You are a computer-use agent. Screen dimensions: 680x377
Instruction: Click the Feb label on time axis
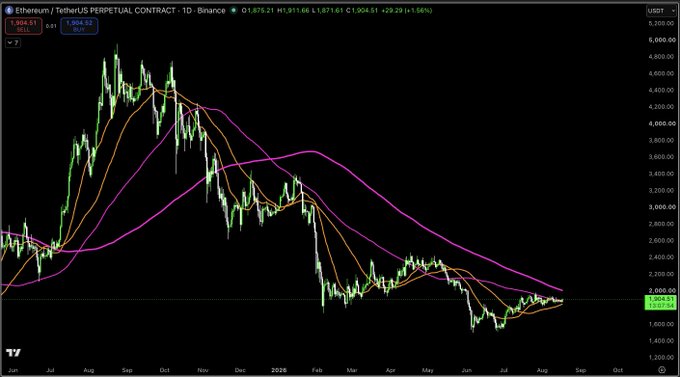(x=317, y=370)
